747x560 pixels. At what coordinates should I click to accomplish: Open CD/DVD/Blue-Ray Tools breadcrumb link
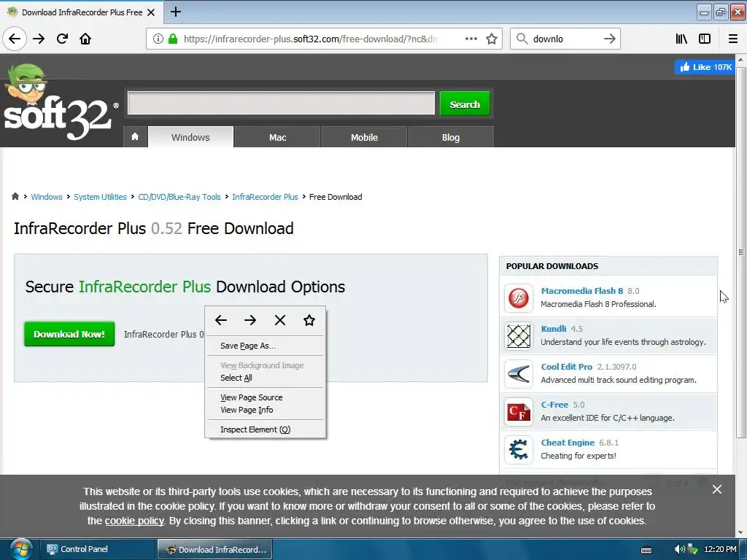(x=179, y=197)
